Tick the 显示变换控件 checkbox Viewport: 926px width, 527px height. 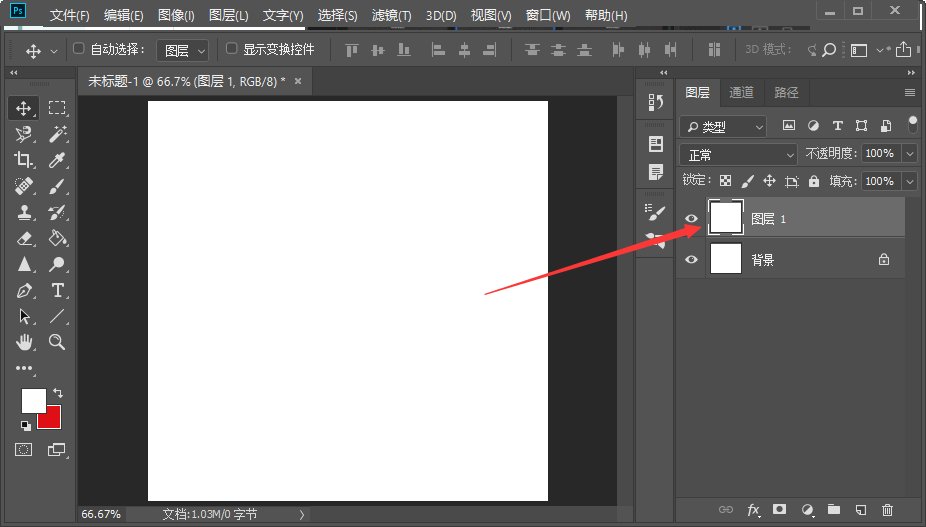[x=232, y=48]
